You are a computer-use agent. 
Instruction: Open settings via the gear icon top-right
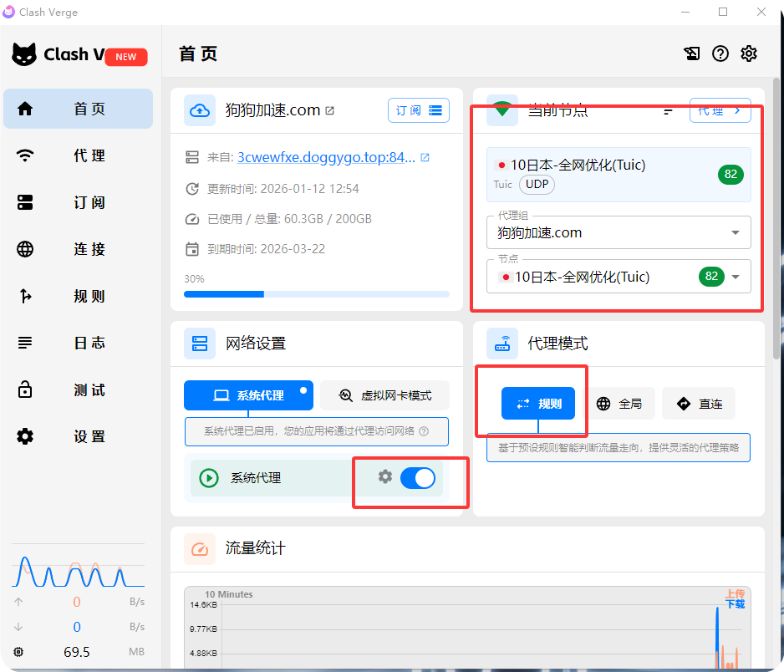pyautogui.click(x=748, y=53)
